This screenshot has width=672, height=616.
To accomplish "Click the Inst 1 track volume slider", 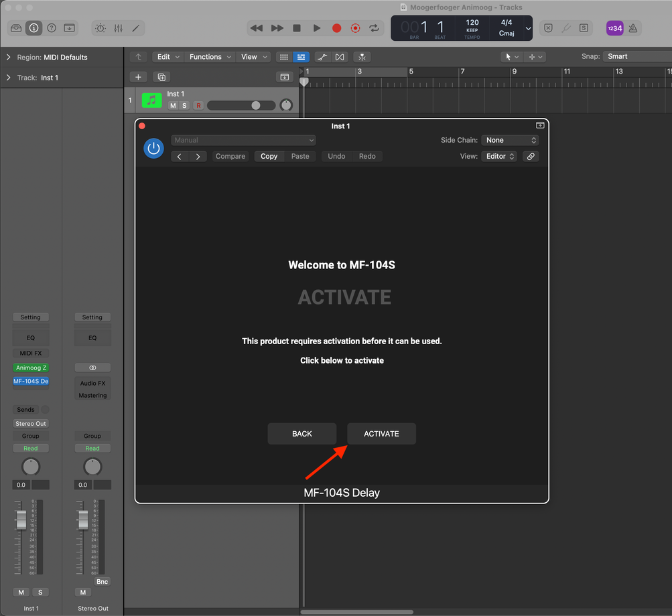I will [241, 105].
